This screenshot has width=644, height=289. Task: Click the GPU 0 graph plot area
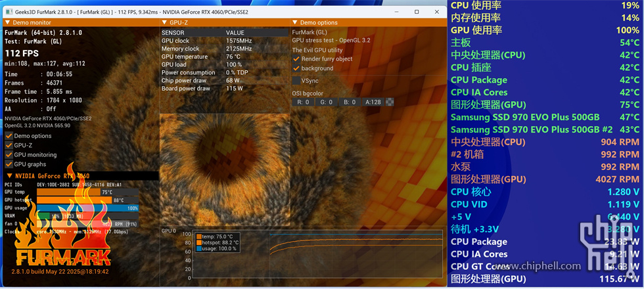pos(317,256)
